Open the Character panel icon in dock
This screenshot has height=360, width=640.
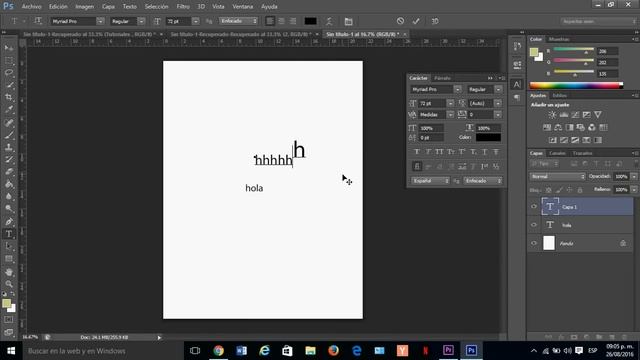pyautogui.click(x=517, y=84)
